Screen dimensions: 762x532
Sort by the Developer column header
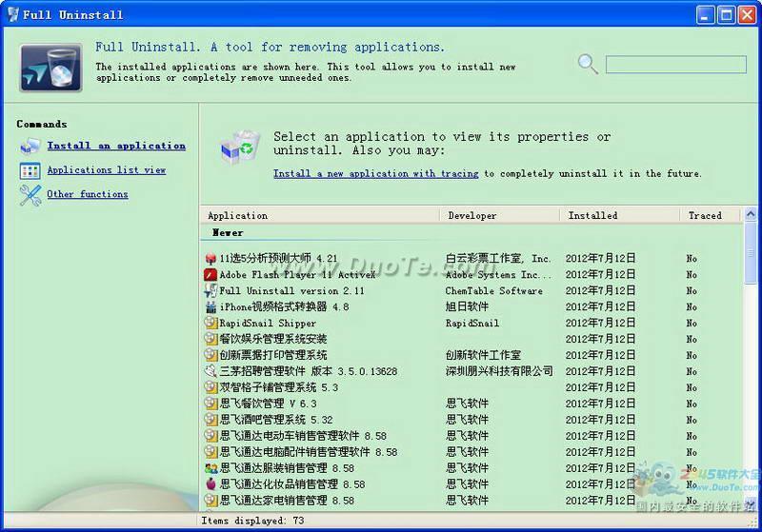click(x=499, y=215)
